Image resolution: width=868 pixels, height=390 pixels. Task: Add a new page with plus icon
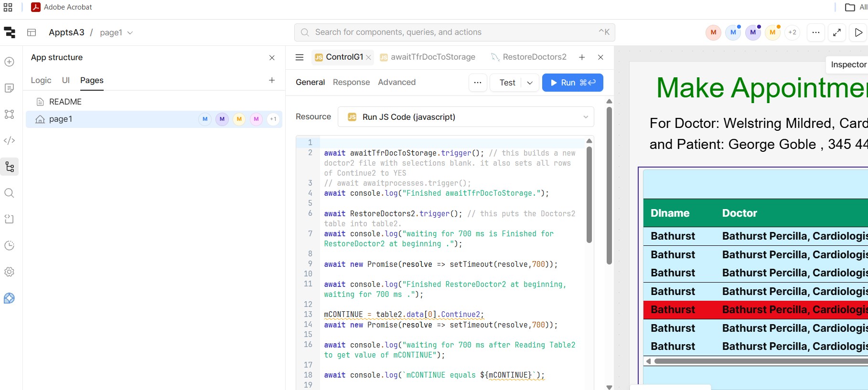pyautogui.click(x=272, y=80)
